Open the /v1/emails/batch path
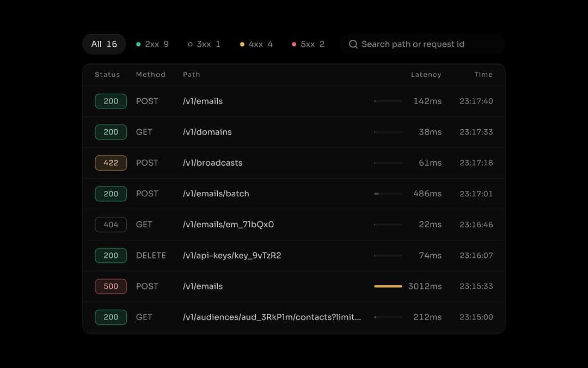 (x=216, y=194)
